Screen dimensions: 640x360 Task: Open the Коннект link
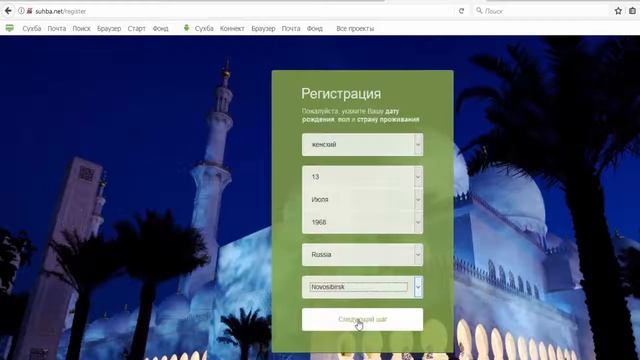pos(232,29)
